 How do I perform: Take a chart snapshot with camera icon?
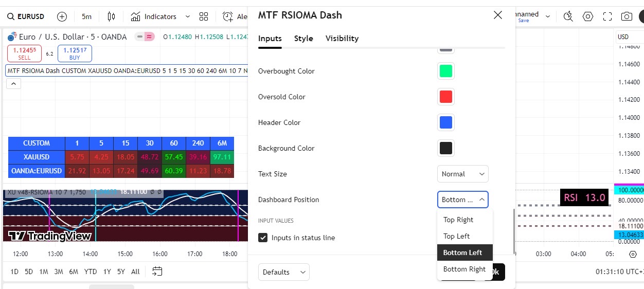click(x=627, y=16)
